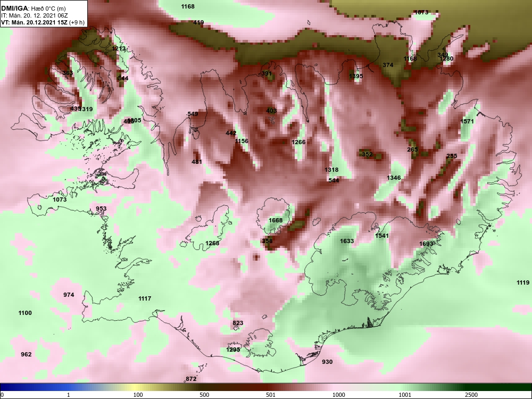Pick the 265 value
Viewport: 532px width, 399px height.
tap(413, 149)
